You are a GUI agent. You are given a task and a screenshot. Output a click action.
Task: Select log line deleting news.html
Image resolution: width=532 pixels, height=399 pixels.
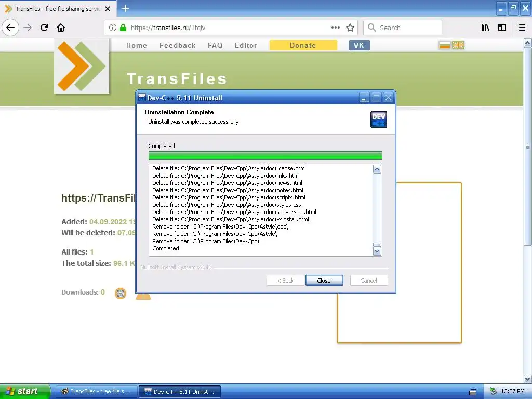(227, 183)
